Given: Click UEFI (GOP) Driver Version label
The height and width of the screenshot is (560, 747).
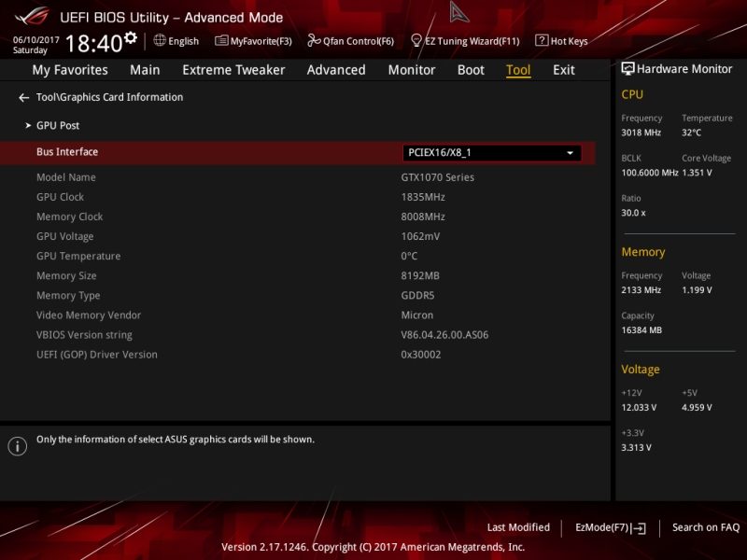Looking at the screenshot, I should [x=97, y=355].
